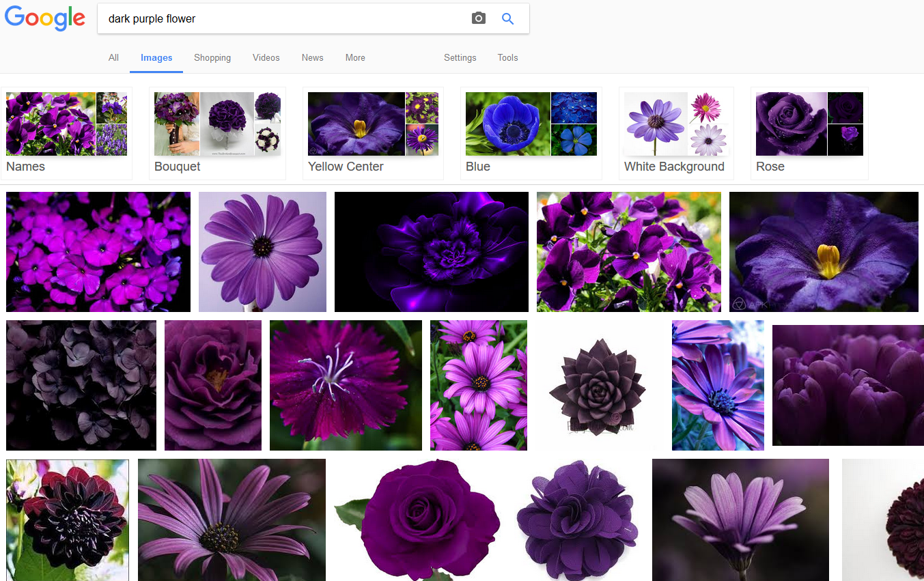924x581 pixels.
Task: Open the Shopping tab
Action: [212, 57]
